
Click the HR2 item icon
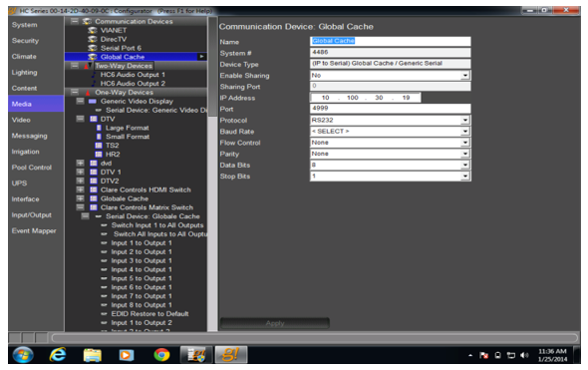[x=99, y=155]
